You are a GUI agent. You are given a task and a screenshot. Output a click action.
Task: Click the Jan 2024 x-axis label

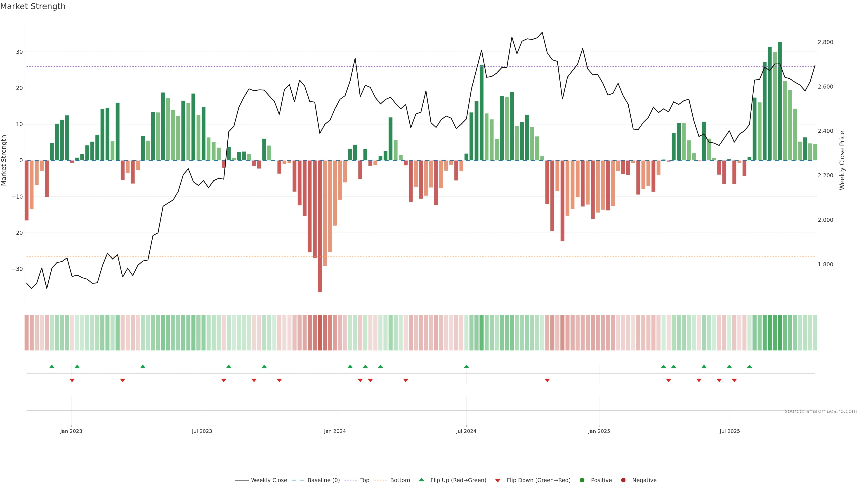point(335,431)
